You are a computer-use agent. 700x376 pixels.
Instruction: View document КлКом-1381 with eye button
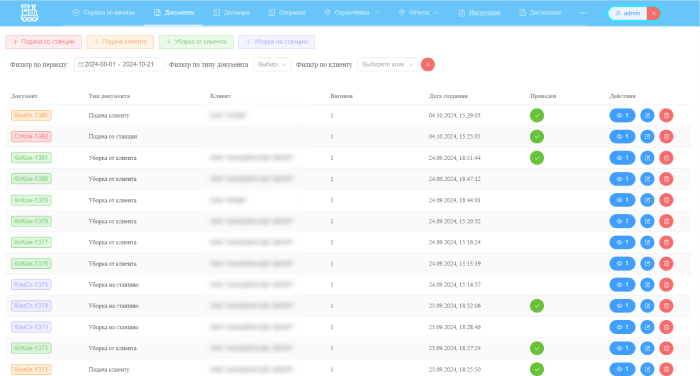[622, 158]
